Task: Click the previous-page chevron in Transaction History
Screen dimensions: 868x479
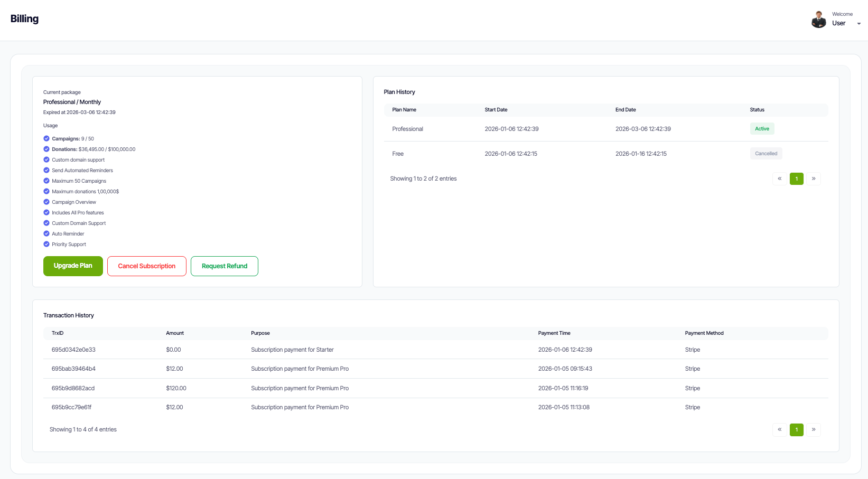Action: point(780,429)
